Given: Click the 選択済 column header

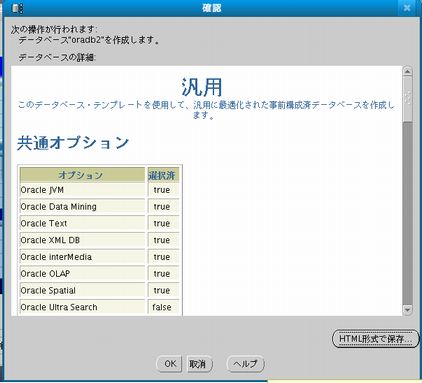Looking at the screenshot, I should coord(163,175).
